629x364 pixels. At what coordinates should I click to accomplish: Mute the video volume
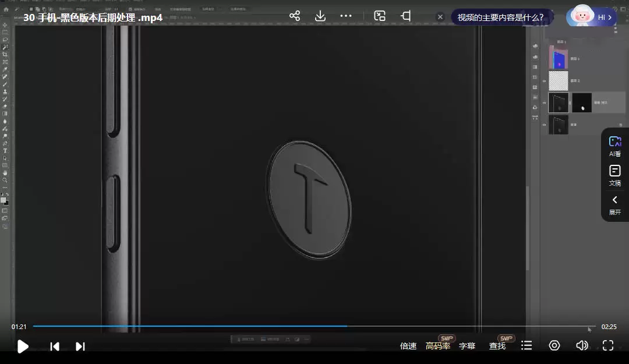pos(581,346)
